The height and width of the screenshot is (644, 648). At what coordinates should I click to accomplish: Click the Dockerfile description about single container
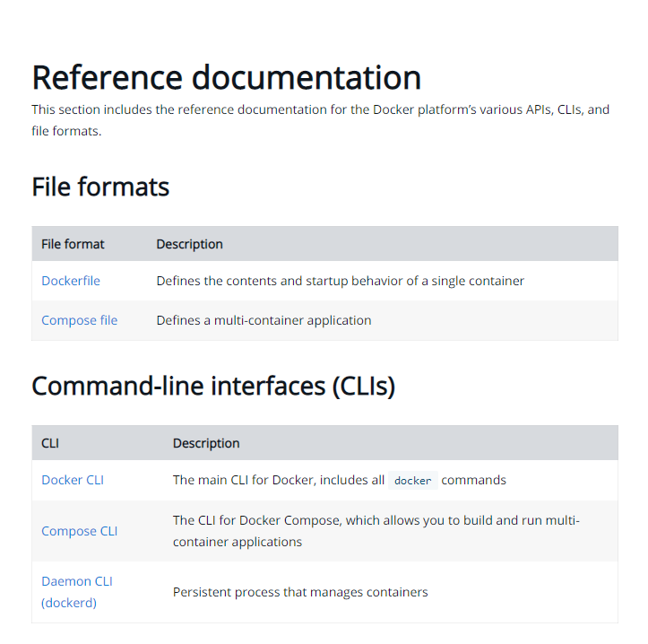pos(340,281)
